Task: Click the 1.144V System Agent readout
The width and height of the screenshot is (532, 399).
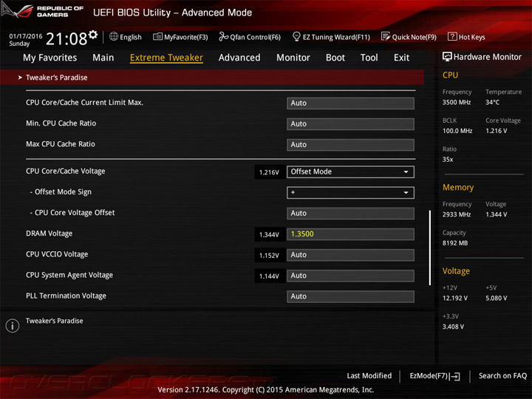Action: pyautogui.click(x=270, y=276)
